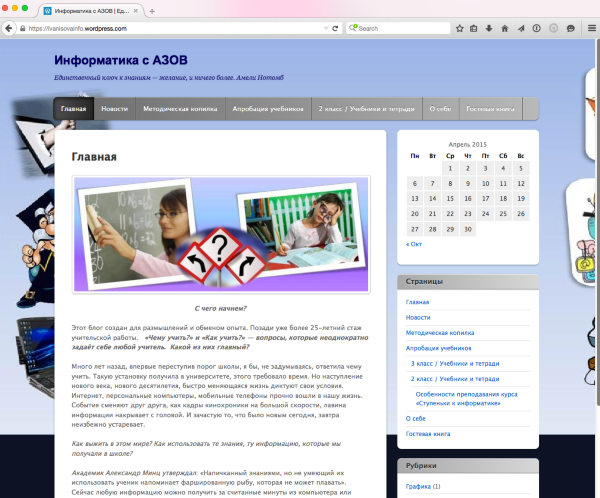Click the back navigation arrow button
The width and height of the screenshot is (600, 498).
pyautogui.click(x=9, y=28)
